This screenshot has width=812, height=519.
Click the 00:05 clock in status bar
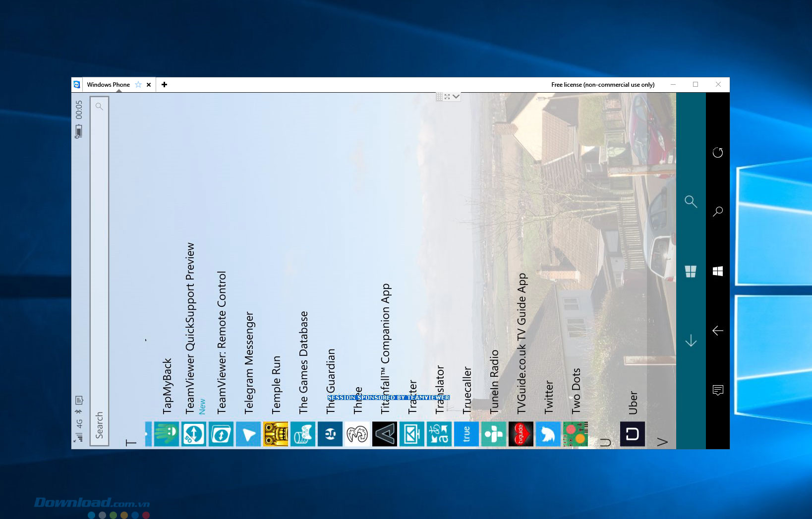pyautogui.click(x=79, y=110)
